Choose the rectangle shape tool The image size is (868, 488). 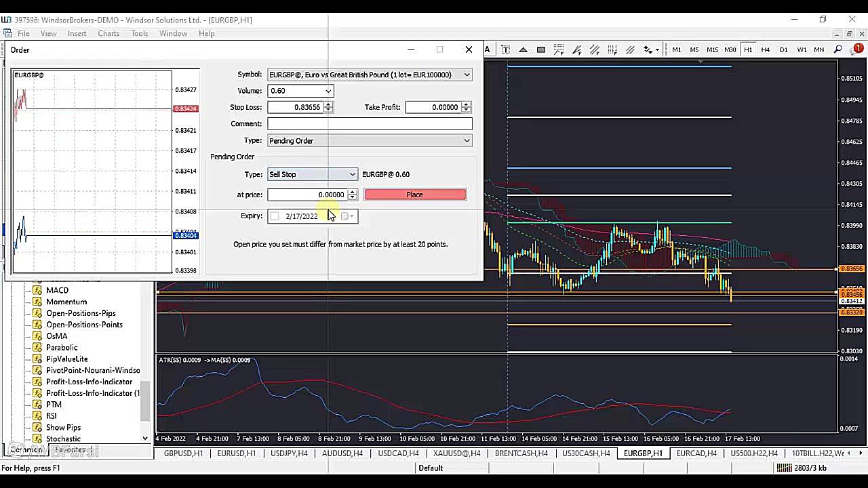[x=540, y=49]
